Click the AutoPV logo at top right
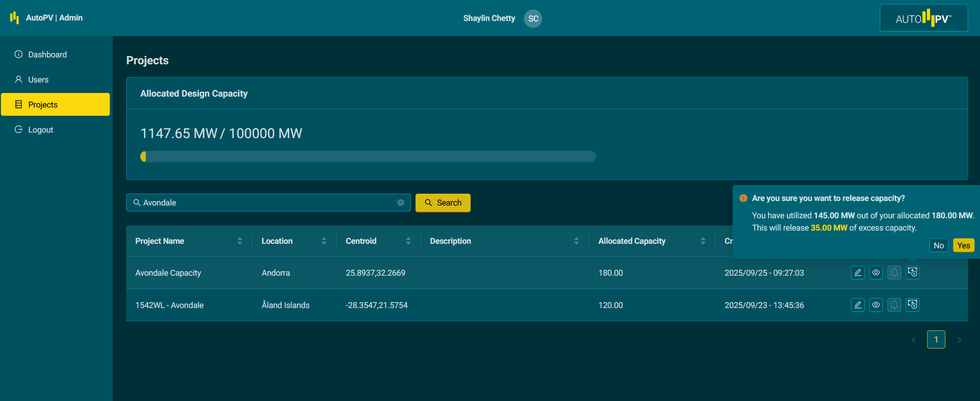 tap(924, 18)
